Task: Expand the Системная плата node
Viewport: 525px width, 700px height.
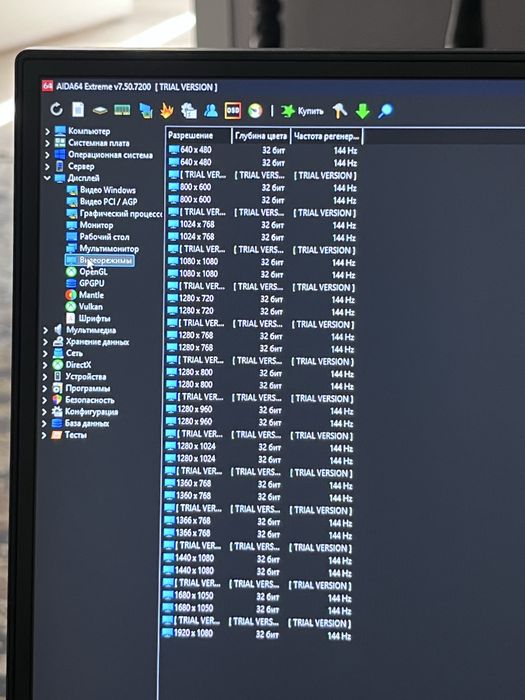Action: pyautogui.click(x=47, y=143)
